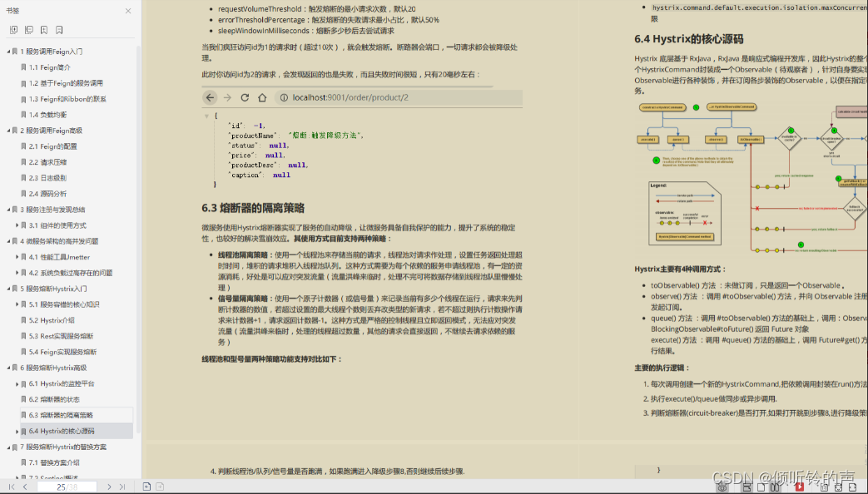Collapse section 2 服务调用Feign高级
868x494 pixels.
tap(8, 131)
